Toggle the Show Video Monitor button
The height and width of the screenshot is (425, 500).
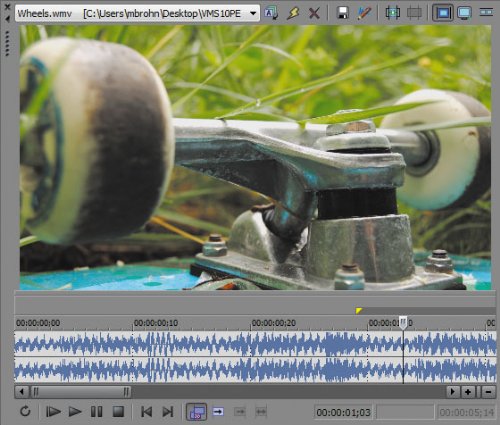[x=443, y=13]
